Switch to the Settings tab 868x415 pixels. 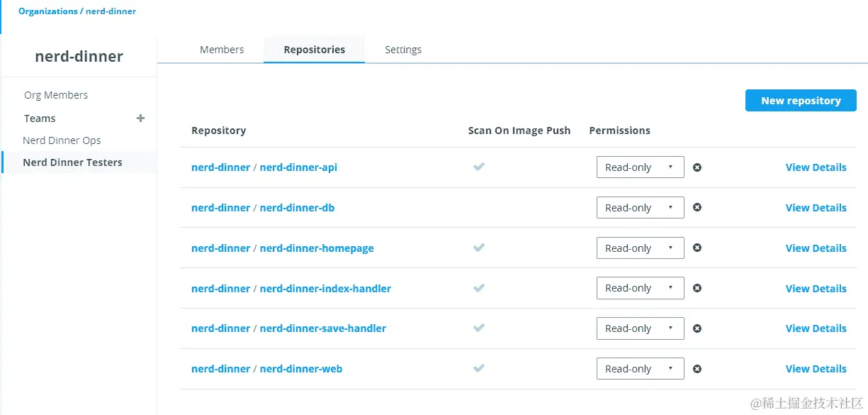tap(403, 50)
